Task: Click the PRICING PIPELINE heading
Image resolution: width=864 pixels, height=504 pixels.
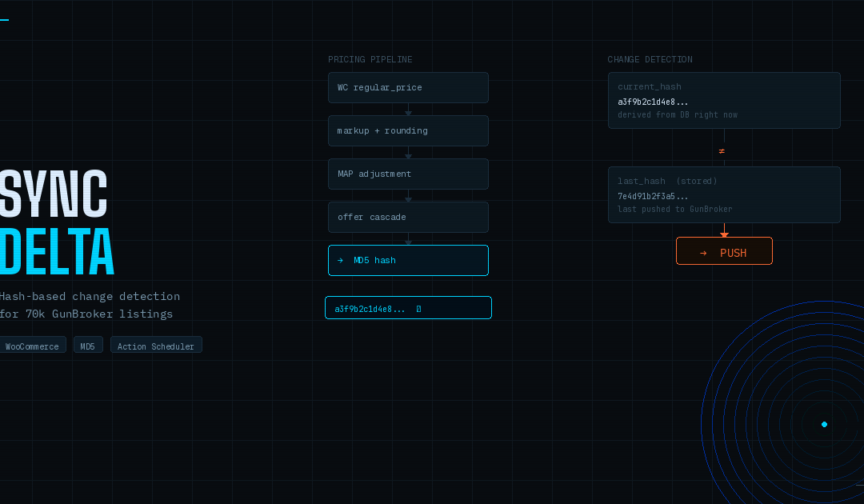Action: [370, 60]
